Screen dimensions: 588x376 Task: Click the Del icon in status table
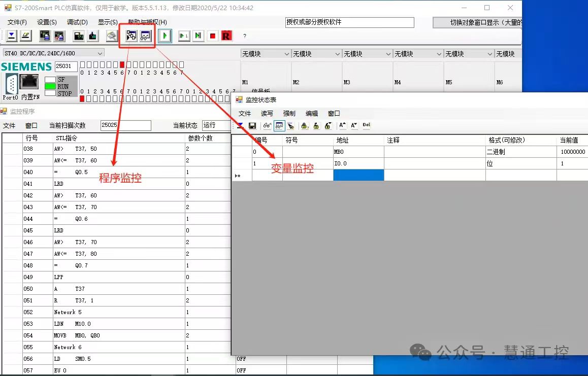(x=366, y=125)
